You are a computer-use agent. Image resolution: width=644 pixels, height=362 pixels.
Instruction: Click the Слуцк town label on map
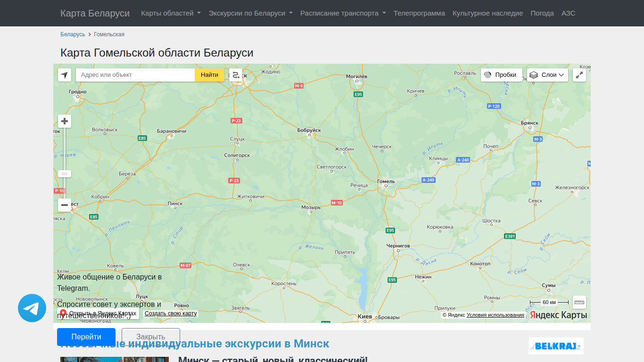click(237, 139)
